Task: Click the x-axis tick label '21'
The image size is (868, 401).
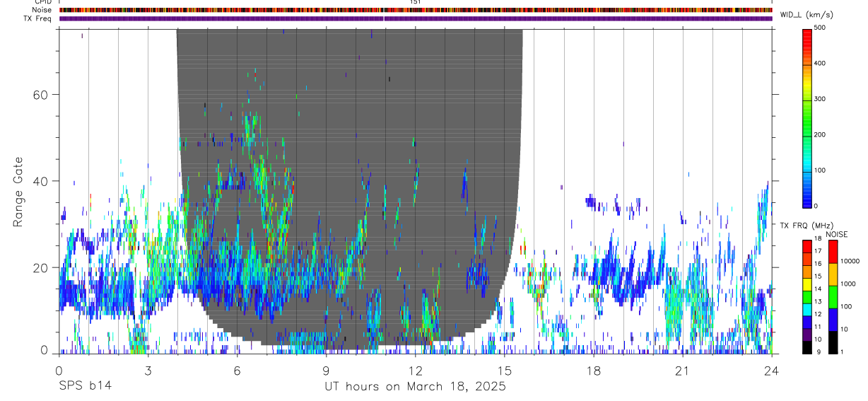Action: coord(683,370)
